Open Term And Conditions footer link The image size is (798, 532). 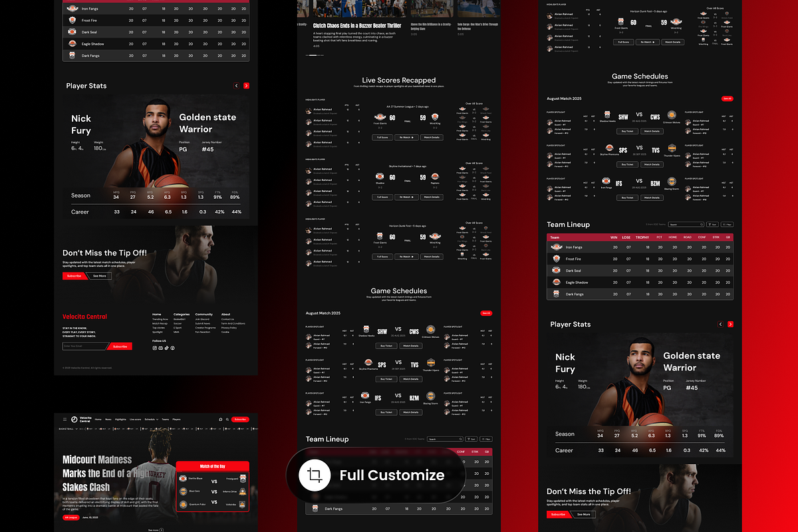pyautogui.click(x=233, y=323)
